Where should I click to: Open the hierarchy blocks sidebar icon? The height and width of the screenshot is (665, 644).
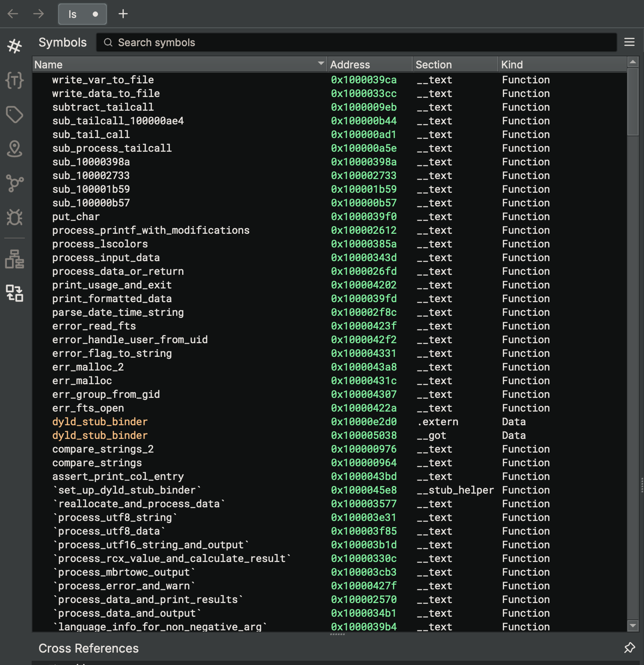pos(15,259)
